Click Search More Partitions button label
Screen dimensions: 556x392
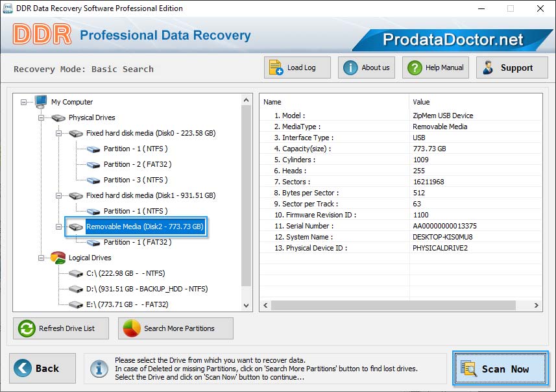pyautogui.click(x=179, y=328)
